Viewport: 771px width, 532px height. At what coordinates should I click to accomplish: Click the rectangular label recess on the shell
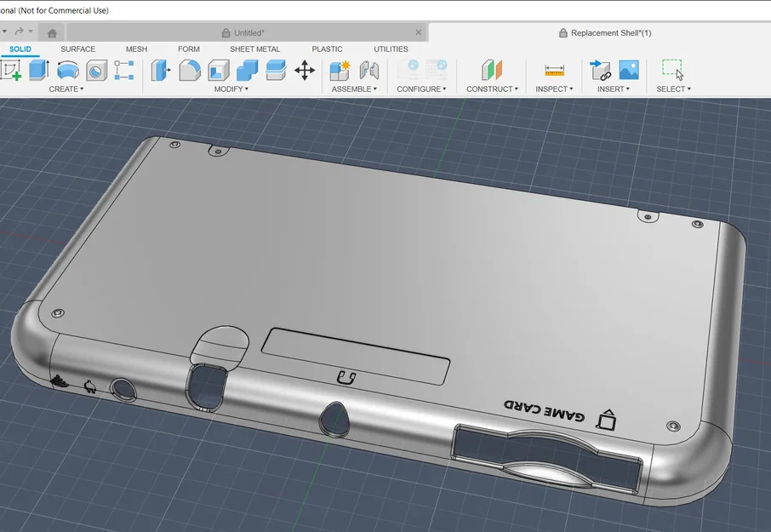(x=356, y=357)
